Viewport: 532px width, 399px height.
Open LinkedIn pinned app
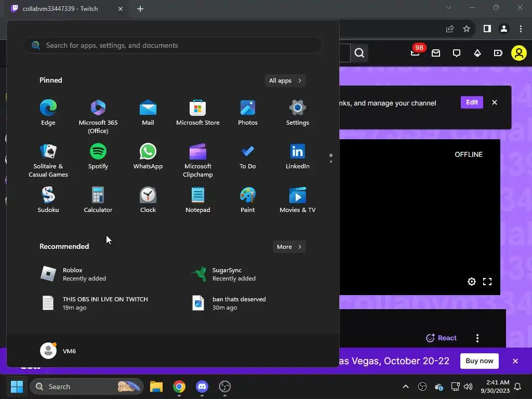(298, 156)
